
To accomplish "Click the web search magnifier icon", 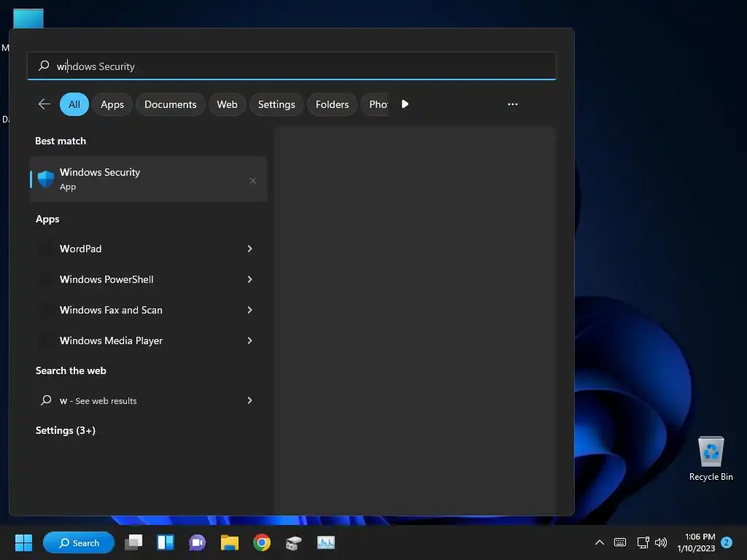I will [x=46, y=400].
